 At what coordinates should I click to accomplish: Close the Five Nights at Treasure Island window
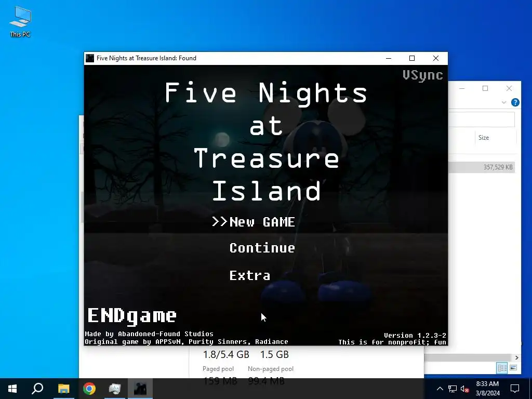coord(436,58)
